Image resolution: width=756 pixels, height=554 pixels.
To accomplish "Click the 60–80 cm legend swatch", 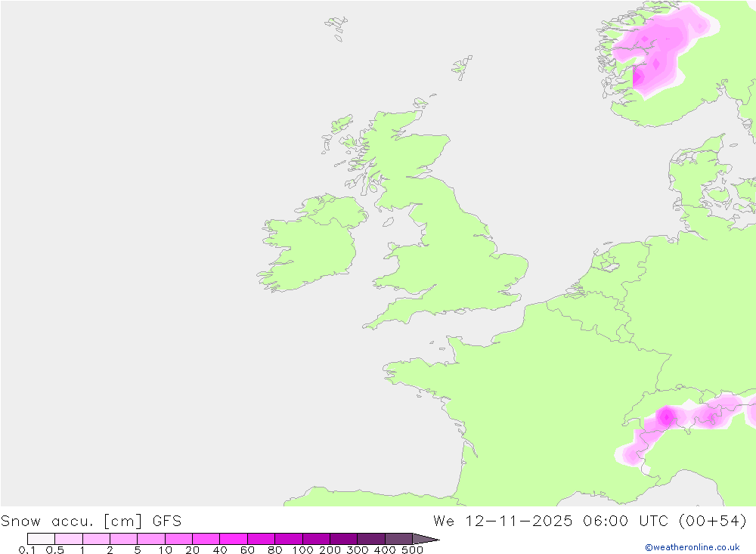I will click(x=262, y=539).
